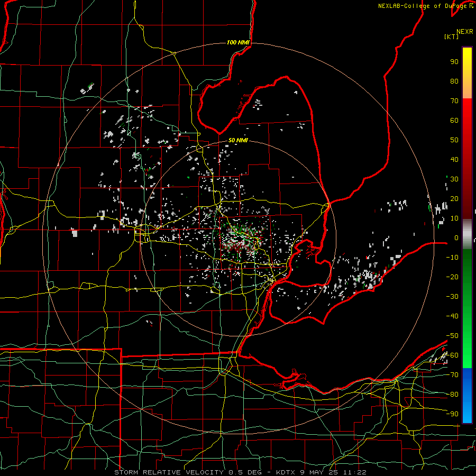The width and height of the screenshot is (476, 476).
Task: Click the -70 value on velocity scale
Action: click(452, 375)
